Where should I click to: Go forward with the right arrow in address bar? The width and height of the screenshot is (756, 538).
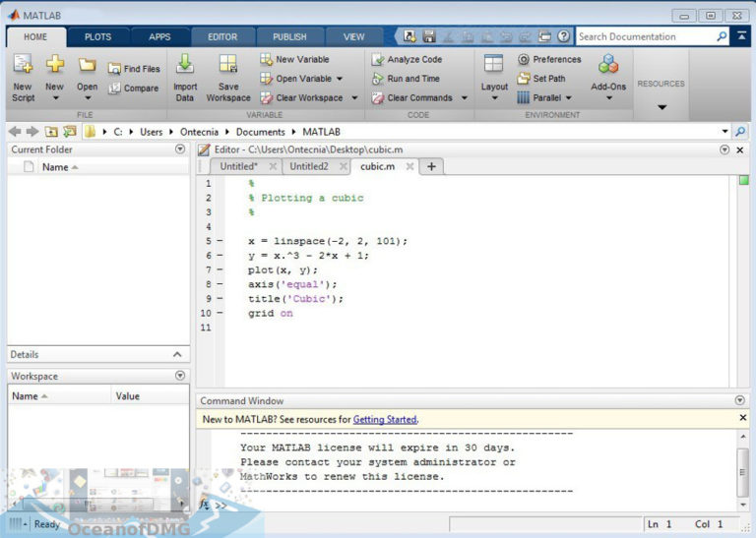click(32, 132)
